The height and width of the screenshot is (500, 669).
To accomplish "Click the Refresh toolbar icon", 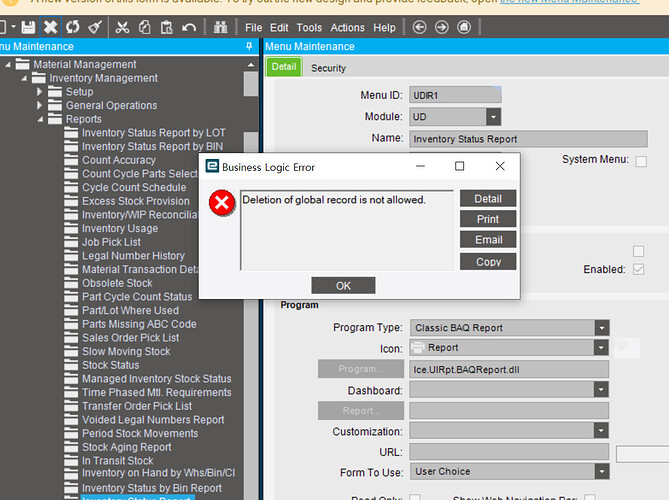I will (72, 27).
